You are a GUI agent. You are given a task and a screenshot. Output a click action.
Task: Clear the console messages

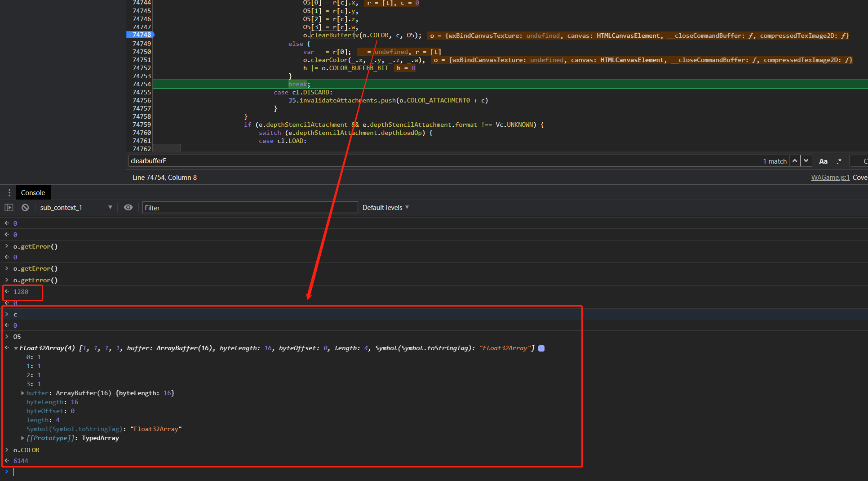(x=25, y=207)
